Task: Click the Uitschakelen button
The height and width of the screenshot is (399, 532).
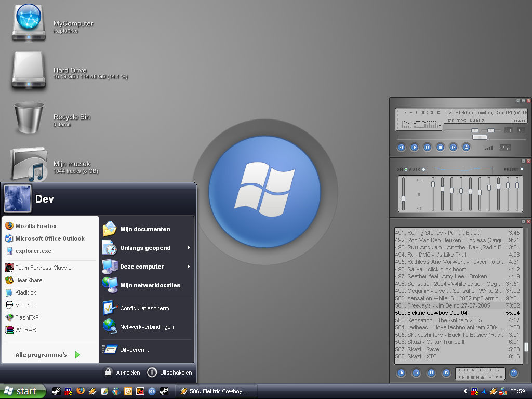Action: 170,372
